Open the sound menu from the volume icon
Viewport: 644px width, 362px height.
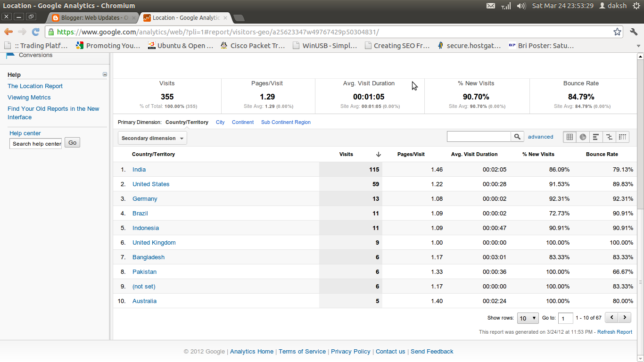[x=520, y=6]
